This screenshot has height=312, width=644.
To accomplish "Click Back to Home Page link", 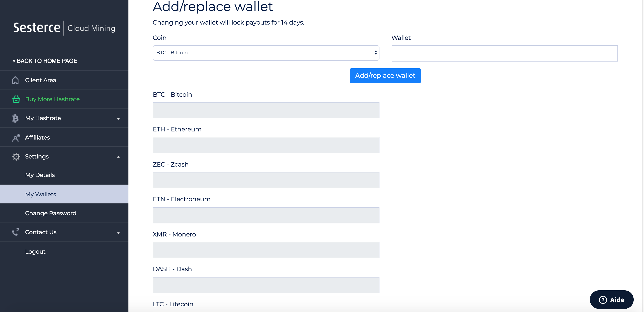I will tap(45, 61).
